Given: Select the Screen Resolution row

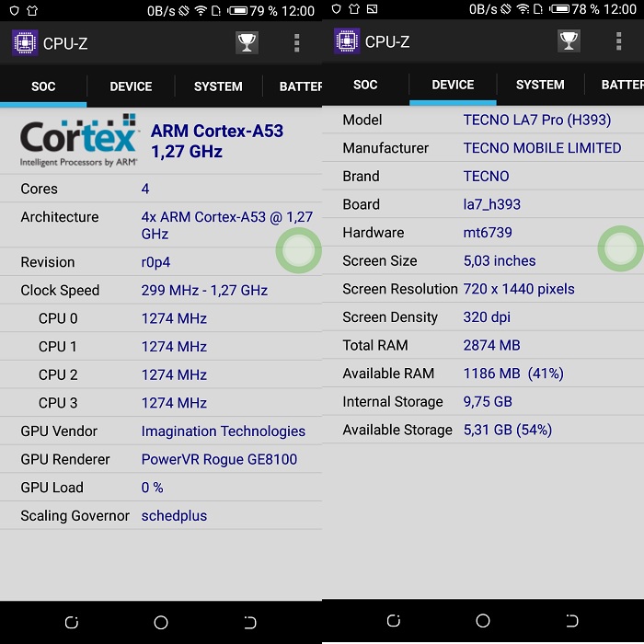Looking at the screenshot, I should click(x=483, y=289).
